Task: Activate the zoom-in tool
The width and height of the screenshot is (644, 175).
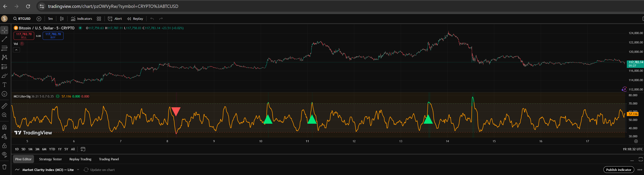Action: tap(4, 115)
